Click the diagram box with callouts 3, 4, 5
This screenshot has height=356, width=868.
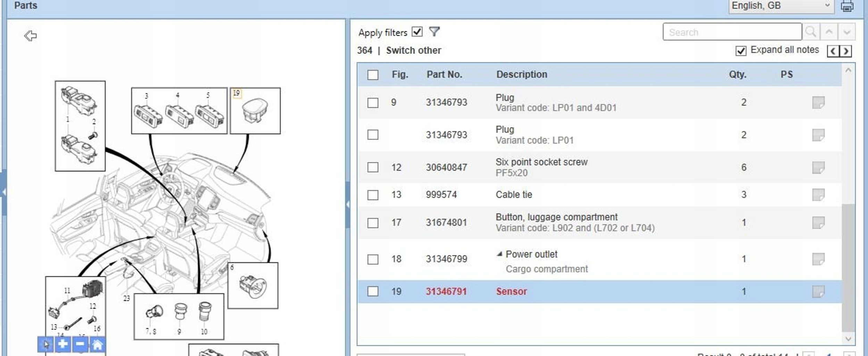tap(179, 111)
